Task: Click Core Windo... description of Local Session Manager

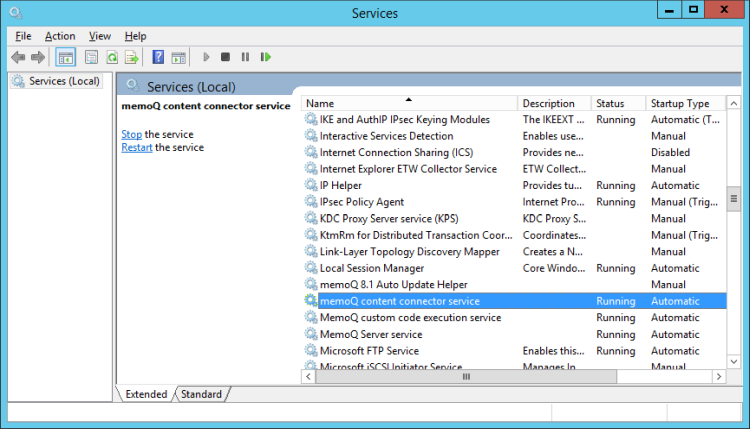Action: 554,268
